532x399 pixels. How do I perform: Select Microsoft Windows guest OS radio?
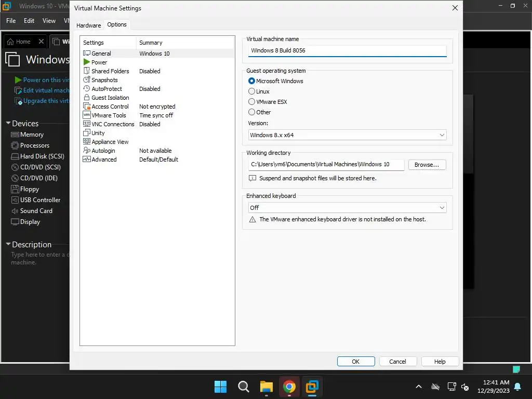click(x=251, y=81)
